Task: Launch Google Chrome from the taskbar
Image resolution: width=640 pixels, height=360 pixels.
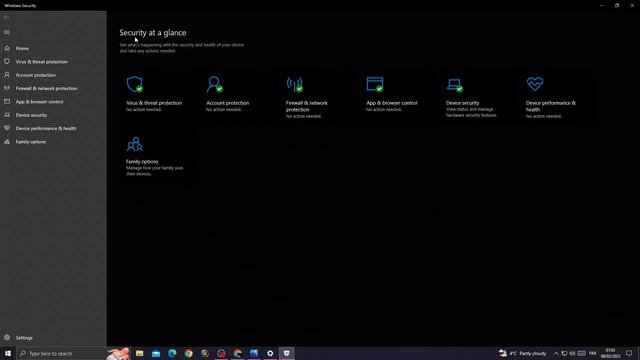Action: click(189, 353)
